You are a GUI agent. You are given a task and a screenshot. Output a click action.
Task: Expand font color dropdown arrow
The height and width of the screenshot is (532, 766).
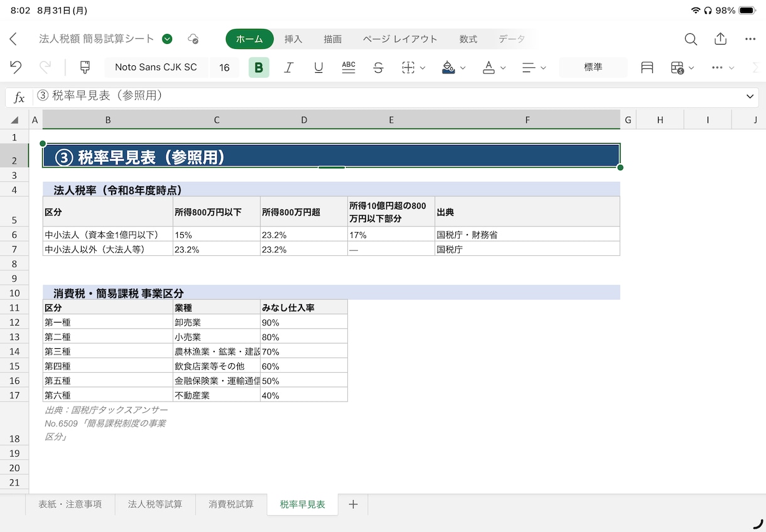click(504, 68)
